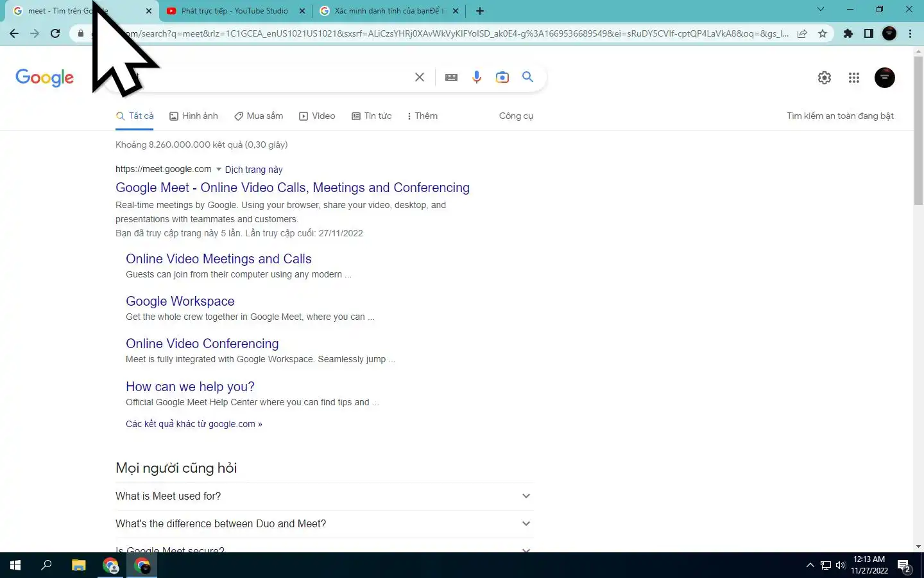Open the Chrome three-dot menu
Viewport: 924px width, 578px height.
point(910,33)
